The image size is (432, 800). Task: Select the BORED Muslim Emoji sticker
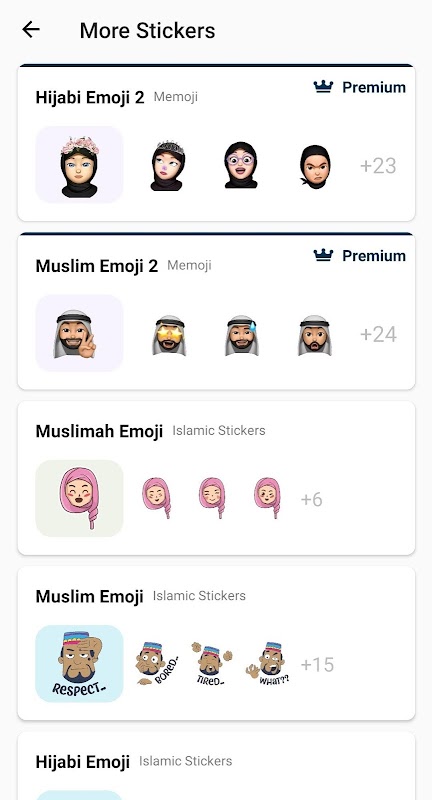coord(157,663)
